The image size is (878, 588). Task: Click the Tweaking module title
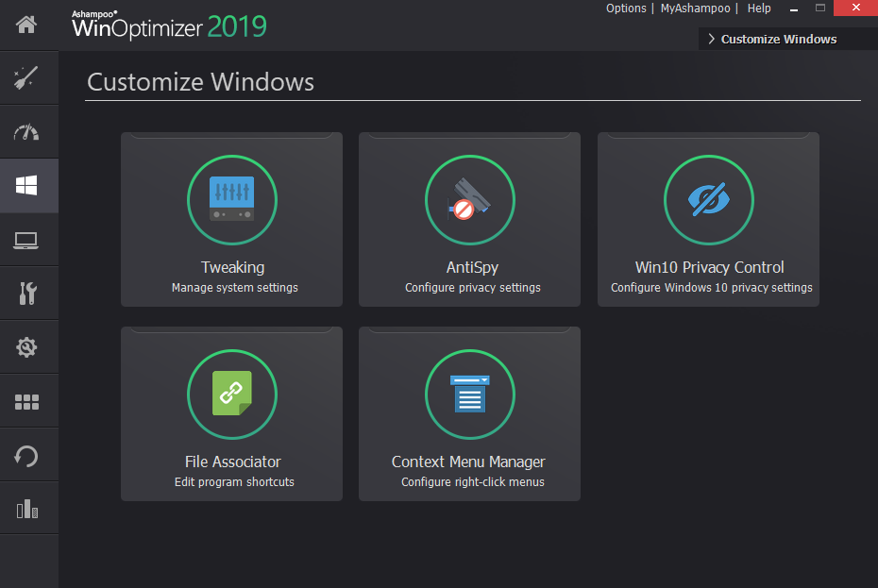(x=233, y=268)
